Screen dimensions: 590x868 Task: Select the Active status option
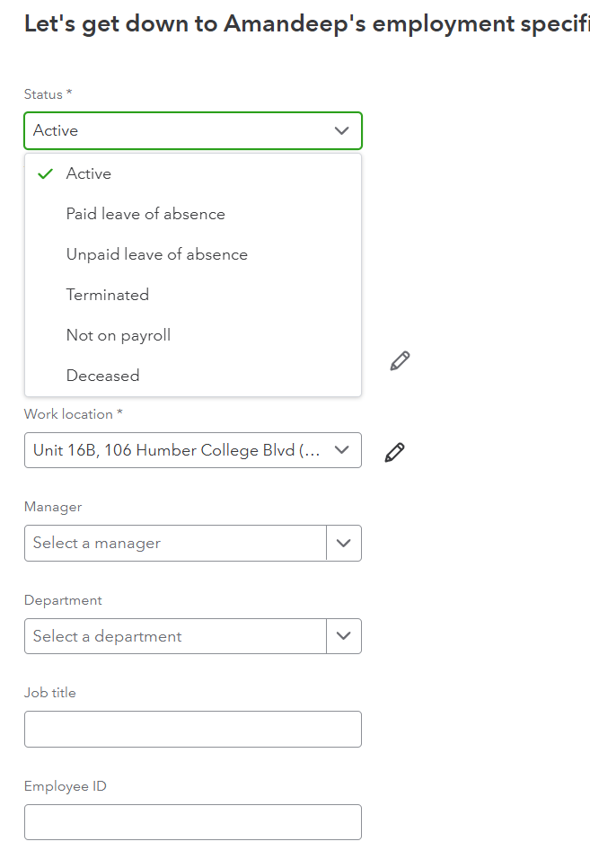(x=89, y=174)
